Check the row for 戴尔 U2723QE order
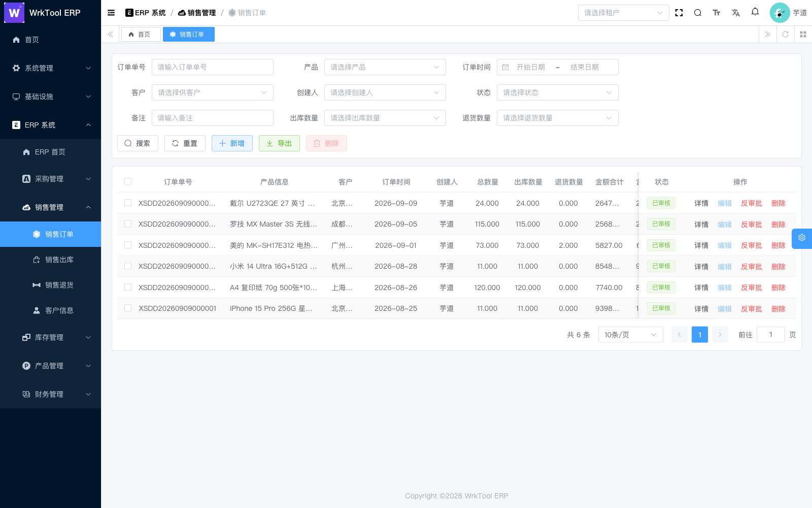 [128, 203]
